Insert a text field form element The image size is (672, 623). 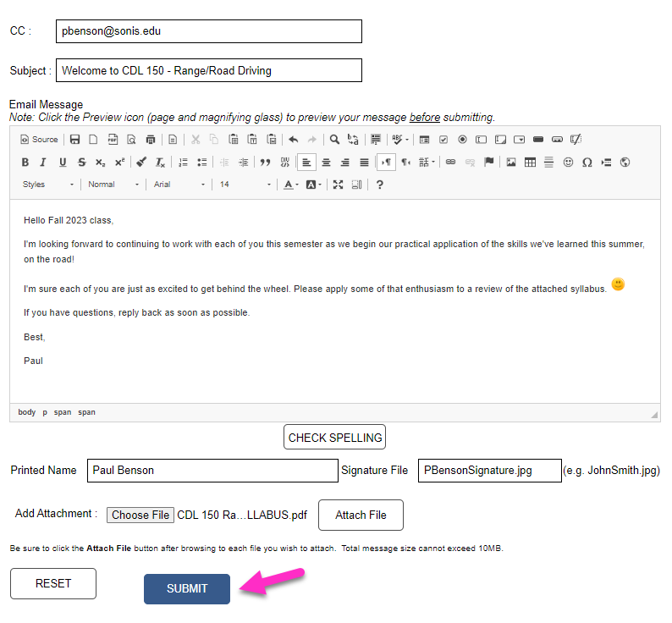pos(482,140)
